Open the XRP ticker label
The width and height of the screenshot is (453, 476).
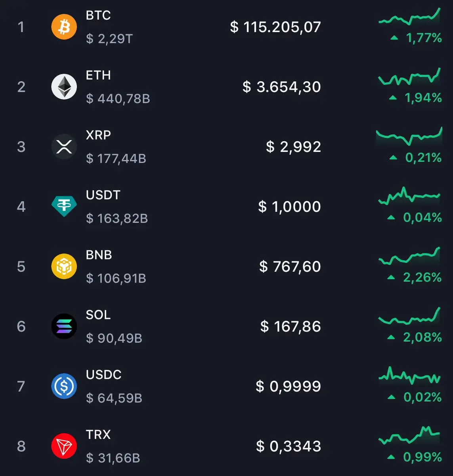point(98,135)
